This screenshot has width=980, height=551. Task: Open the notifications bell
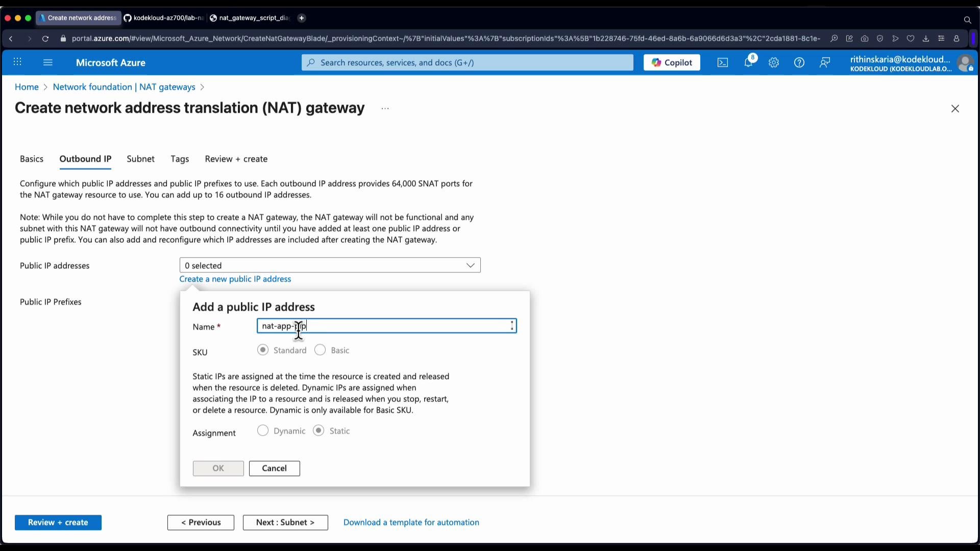tap(749, 62)
